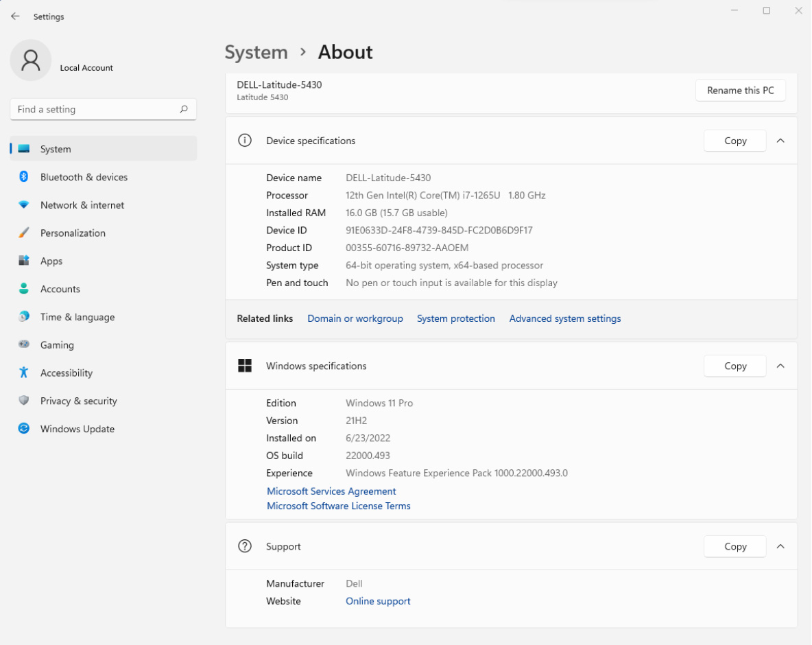The image size is (812, 645).
Task: Click the Latitude 5430 model subtitle
Action: pos(262,97)
